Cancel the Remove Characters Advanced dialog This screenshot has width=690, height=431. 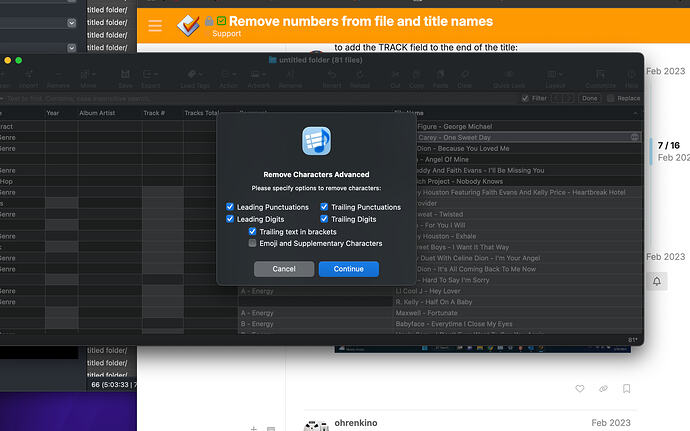(x=284, y=269)
